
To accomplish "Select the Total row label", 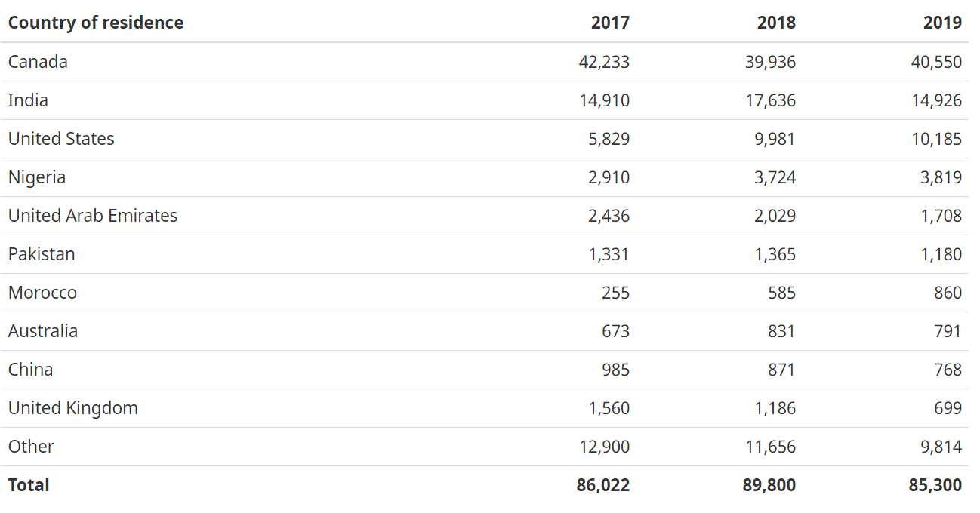I will tap(29, 485).
